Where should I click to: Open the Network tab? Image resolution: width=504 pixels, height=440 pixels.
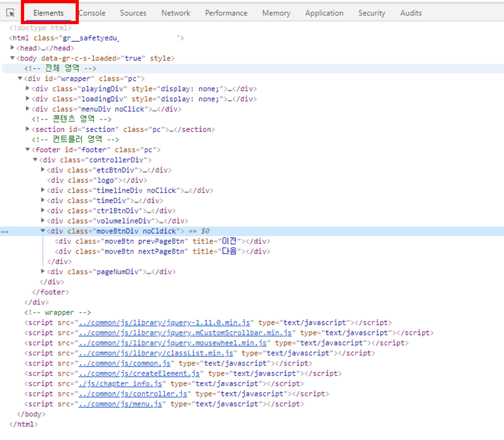tap(176, 13)
